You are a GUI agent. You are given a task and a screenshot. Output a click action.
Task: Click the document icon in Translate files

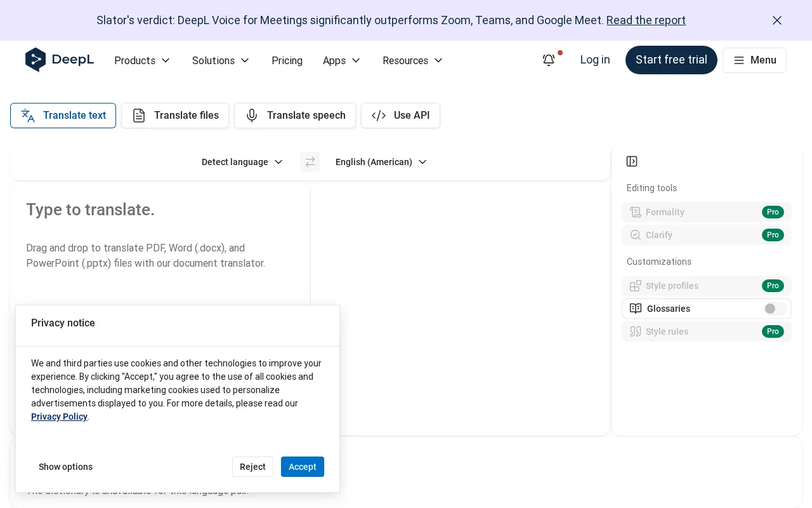139,116
